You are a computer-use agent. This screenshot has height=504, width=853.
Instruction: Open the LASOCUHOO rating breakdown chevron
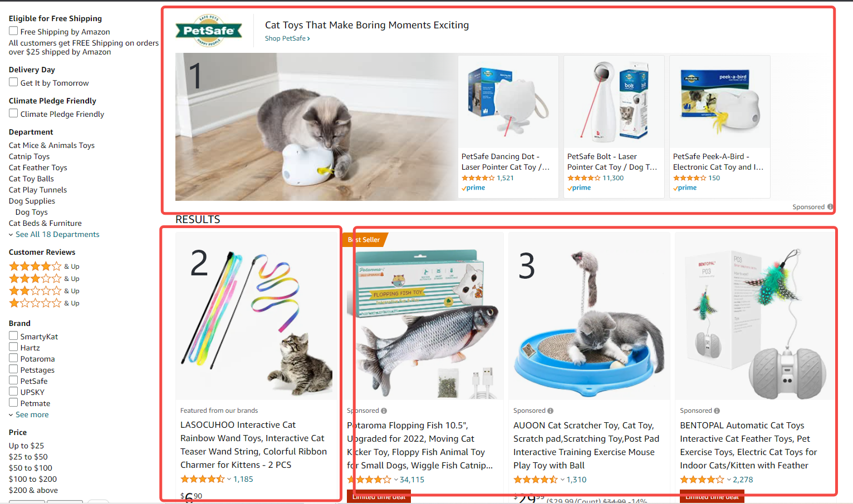(x=229, y=479)
